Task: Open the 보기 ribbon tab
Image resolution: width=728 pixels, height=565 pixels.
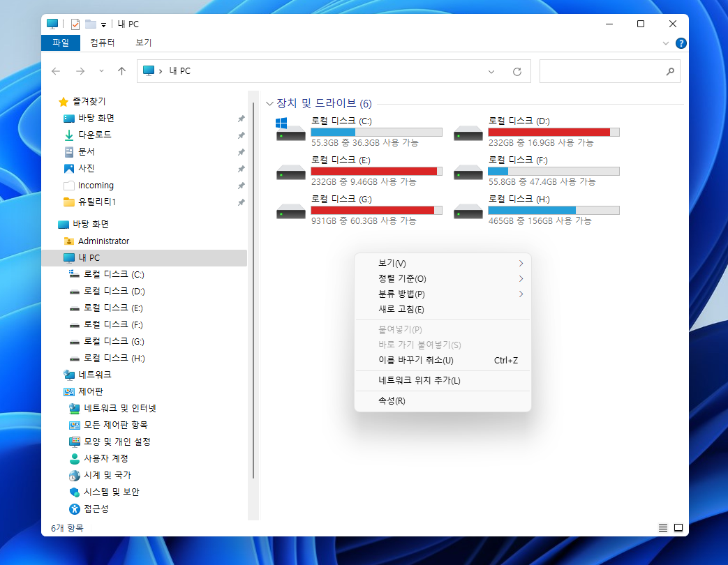Action: point(144,43)
